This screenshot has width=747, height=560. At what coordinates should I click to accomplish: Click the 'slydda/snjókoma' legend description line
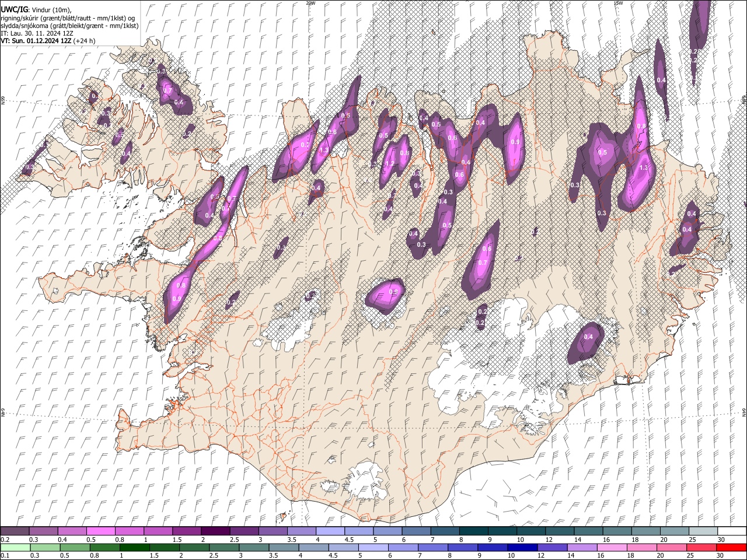coord(69,26)
